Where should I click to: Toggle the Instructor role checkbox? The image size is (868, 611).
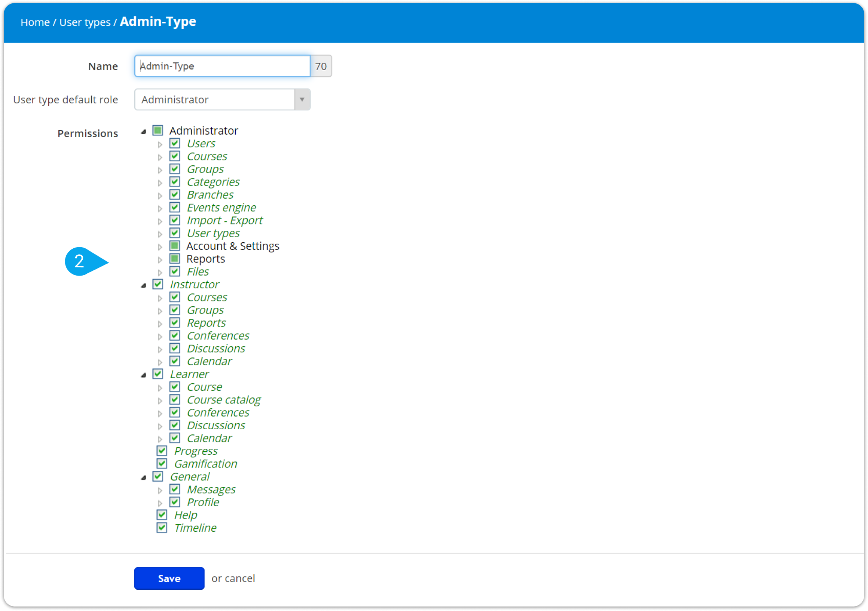(158, 284)
